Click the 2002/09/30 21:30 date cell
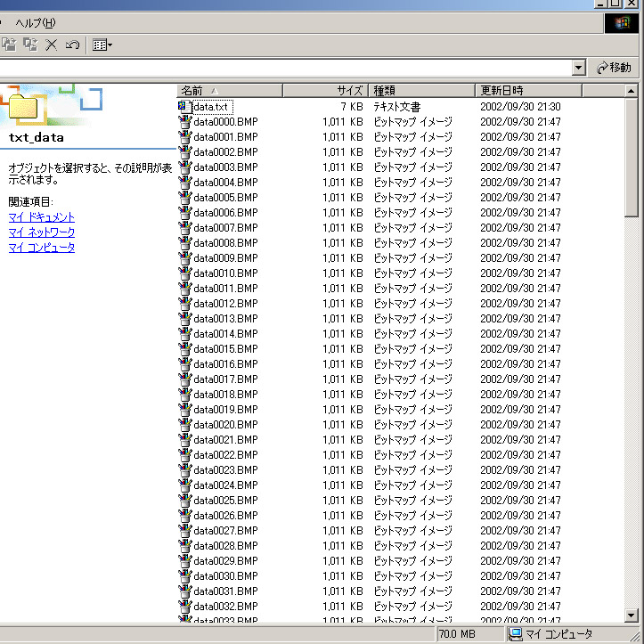Image resolution: width=644 pixels, height=644 pixels. coord(520,107)
